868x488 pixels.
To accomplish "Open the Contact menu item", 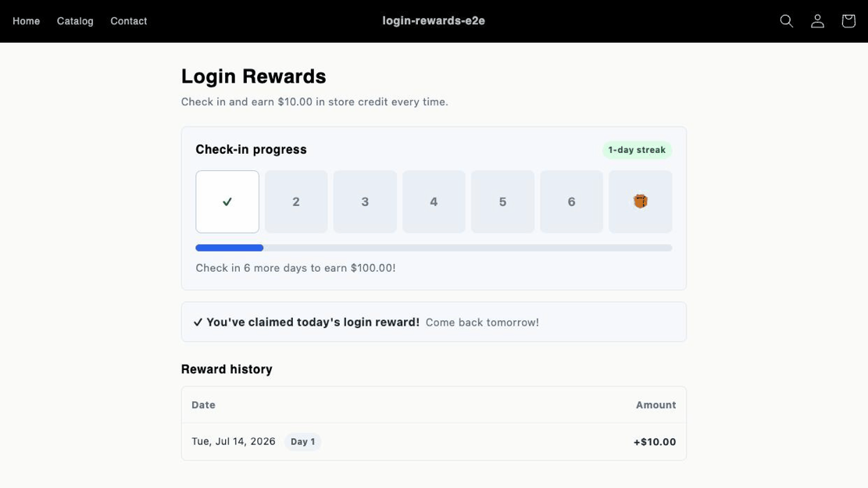I will [128, 21].
